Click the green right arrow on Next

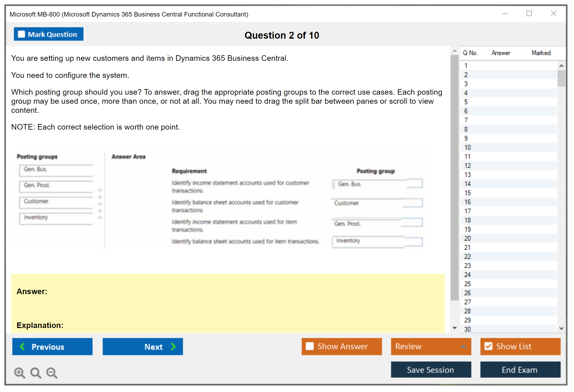pyautogui.click(x=173, y=346)
